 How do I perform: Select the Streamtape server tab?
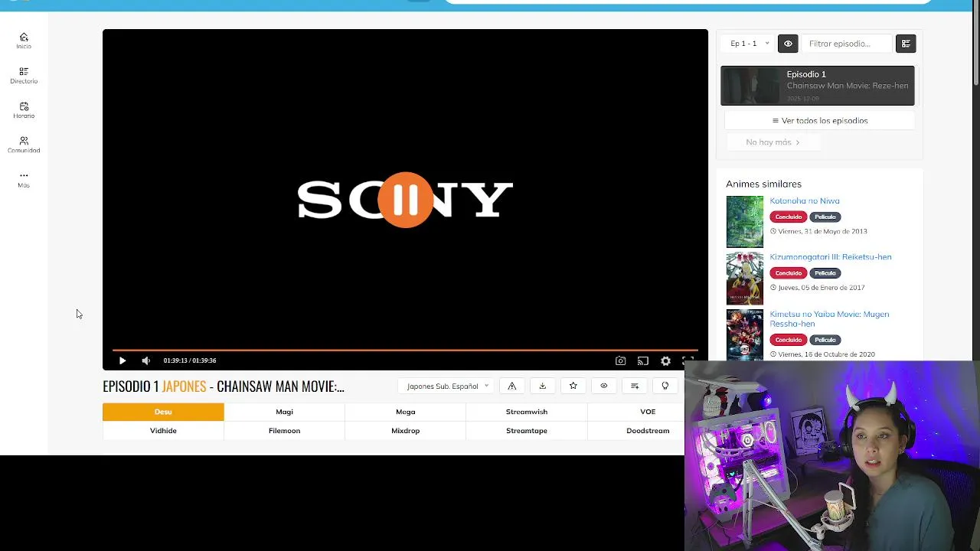527,431
